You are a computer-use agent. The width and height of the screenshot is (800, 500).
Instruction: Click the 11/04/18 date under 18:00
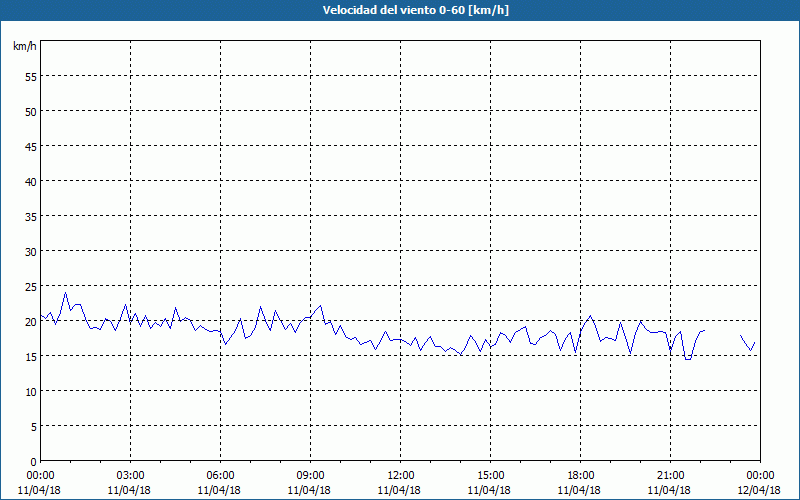[579, 490]
